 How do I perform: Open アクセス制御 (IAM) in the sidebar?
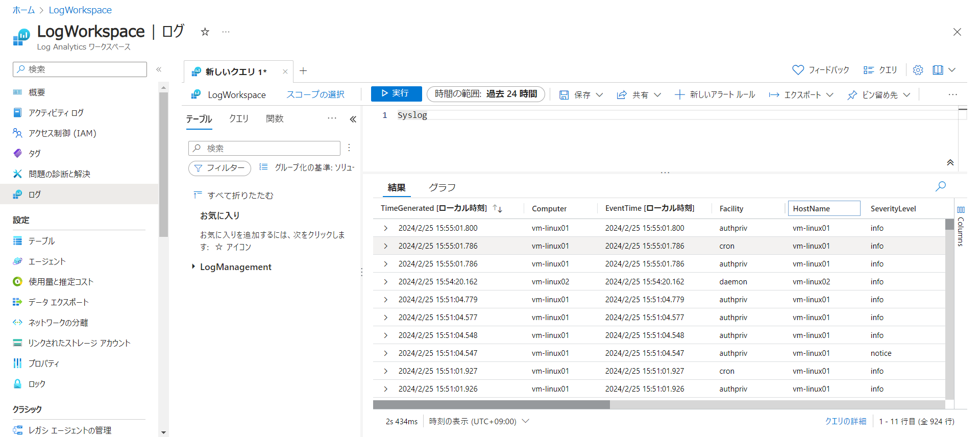click(x=62, y=133)
